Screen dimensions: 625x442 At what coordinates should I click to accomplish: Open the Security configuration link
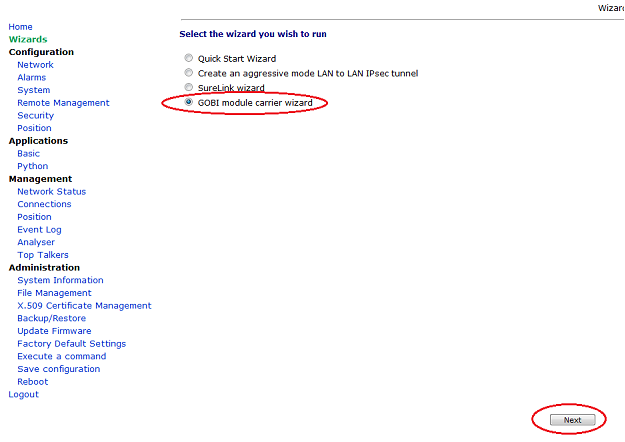[x=35, y=116]
